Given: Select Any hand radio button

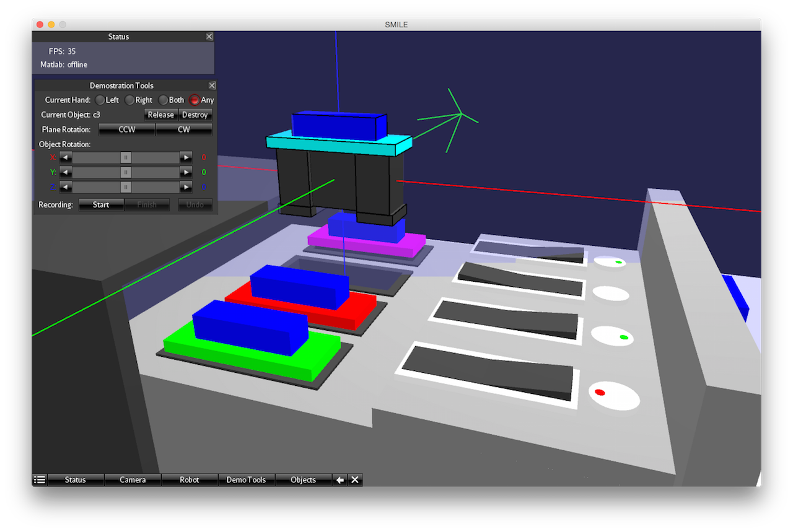Looking at the screenshot, I should click(x=195, y=100).
